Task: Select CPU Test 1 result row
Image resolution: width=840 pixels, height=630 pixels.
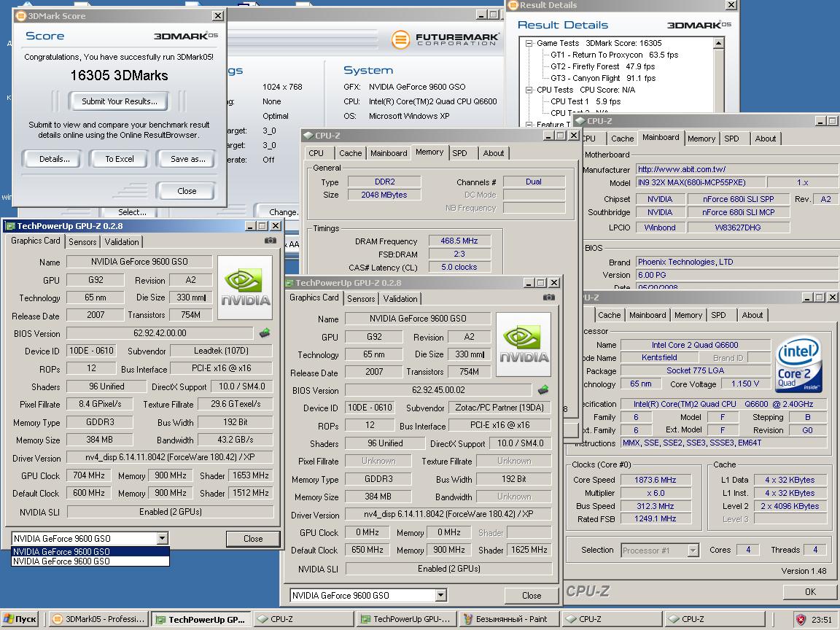Action: [x=586, y=101]
